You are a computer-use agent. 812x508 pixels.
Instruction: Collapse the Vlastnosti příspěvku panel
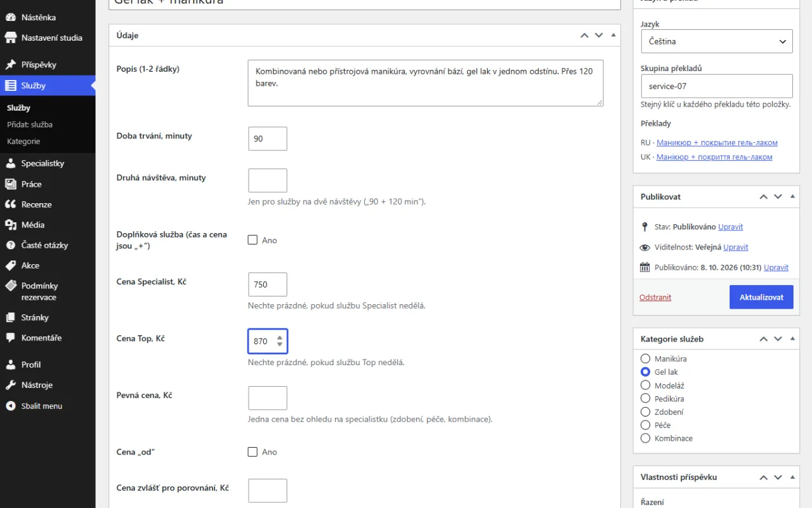click(792, 477)
